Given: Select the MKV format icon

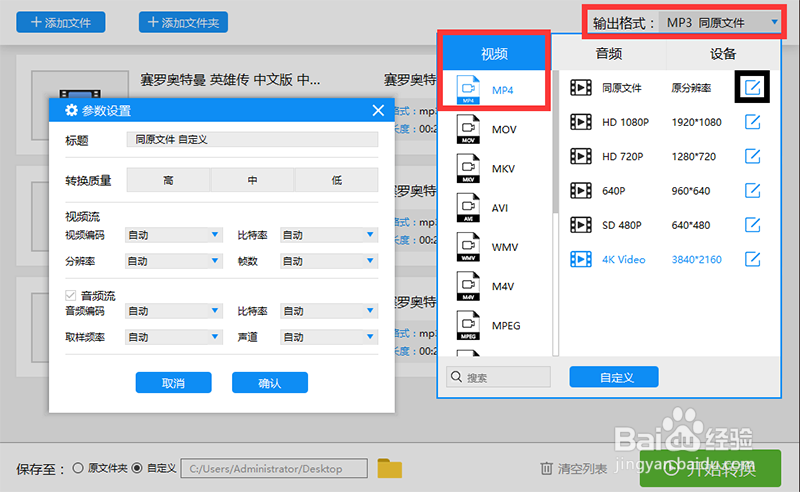Looking at the screenshot, I should (x=468, y=168).
